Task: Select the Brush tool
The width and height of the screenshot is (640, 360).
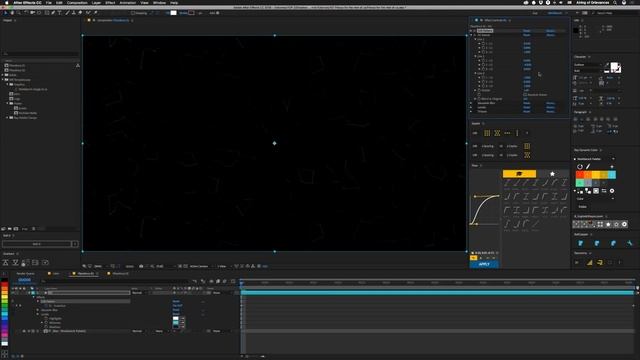Action: point(67,13)
